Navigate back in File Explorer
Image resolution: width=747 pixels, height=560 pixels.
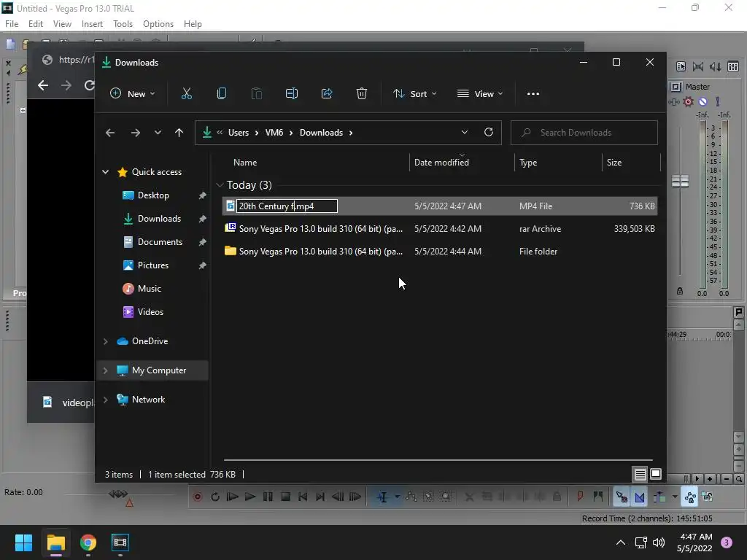(110, 133)
